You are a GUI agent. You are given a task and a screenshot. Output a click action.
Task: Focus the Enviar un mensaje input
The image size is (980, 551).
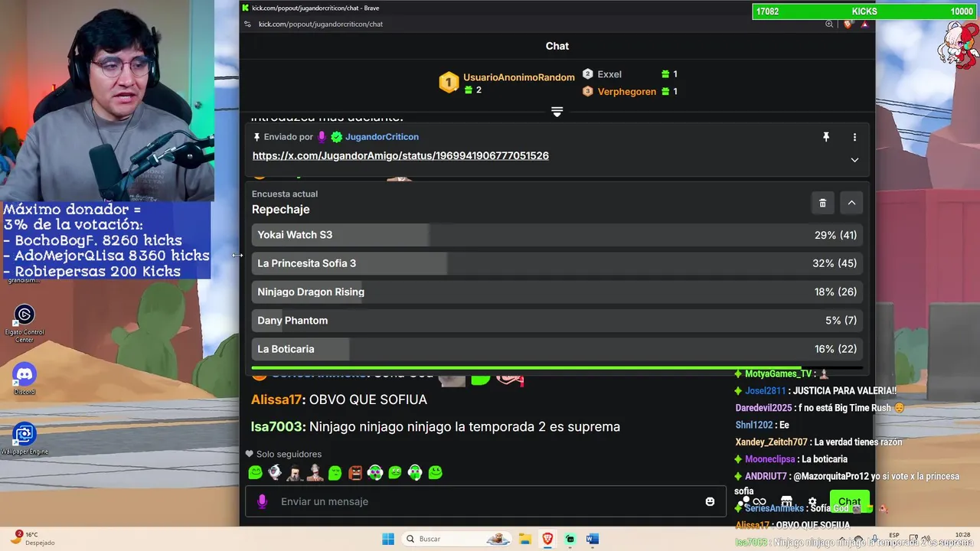[x=486, y=501]
